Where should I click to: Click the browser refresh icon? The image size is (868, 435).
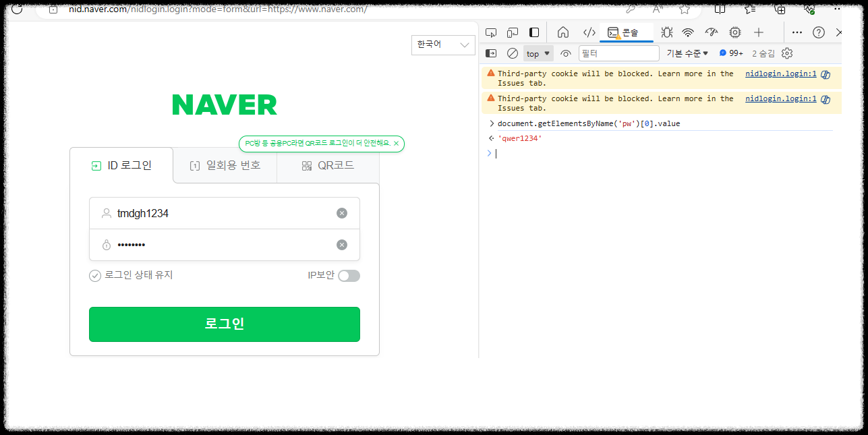pos(17,9)
